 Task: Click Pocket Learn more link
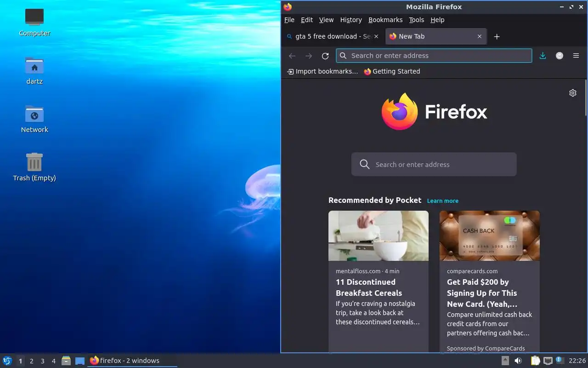[x=443, y=201]
